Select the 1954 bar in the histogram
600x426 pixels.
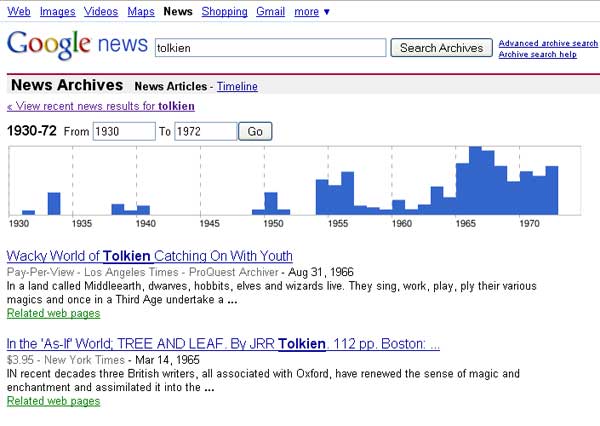(322, 197)
